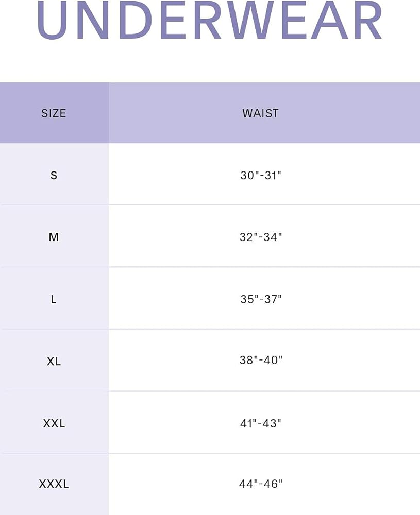Click the first letter U of UNDERWEAR
This screenshot has width=420, height=515.
tap(52, 21)
